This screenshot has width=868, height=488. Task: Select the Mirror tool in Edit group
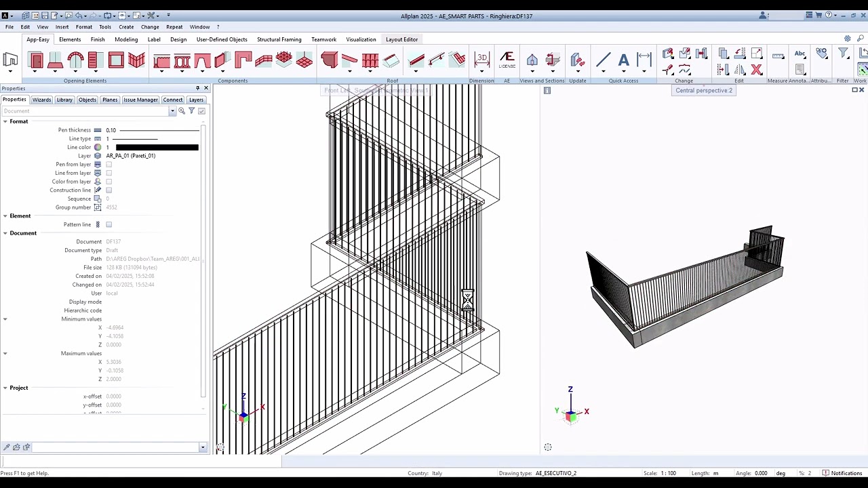tap(740, 69)
